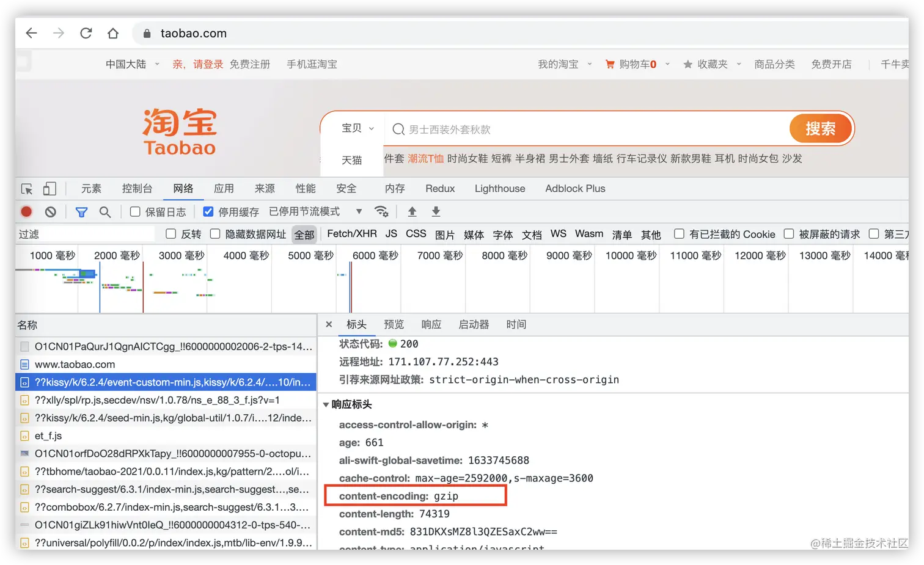Open the Redux tab
Screen dimensions: 924x565
pos(440,189)
